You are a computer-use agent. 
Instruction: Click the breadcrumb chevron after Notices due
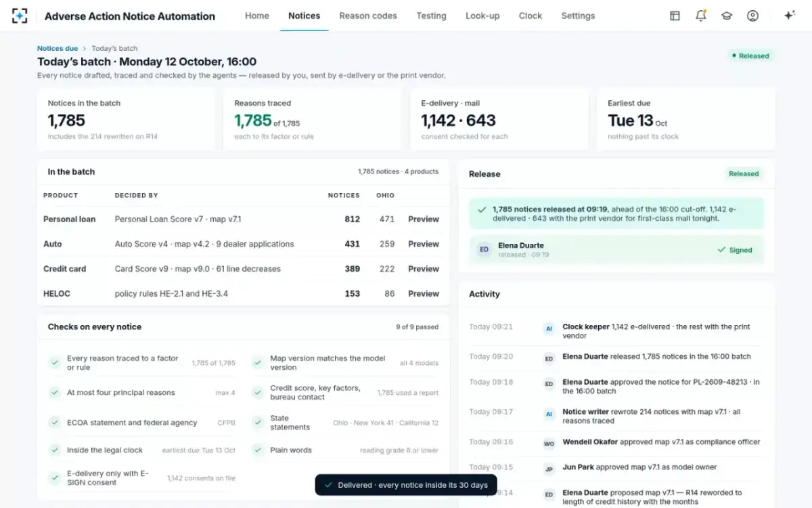pyautogui.click(x=85, y=49)
